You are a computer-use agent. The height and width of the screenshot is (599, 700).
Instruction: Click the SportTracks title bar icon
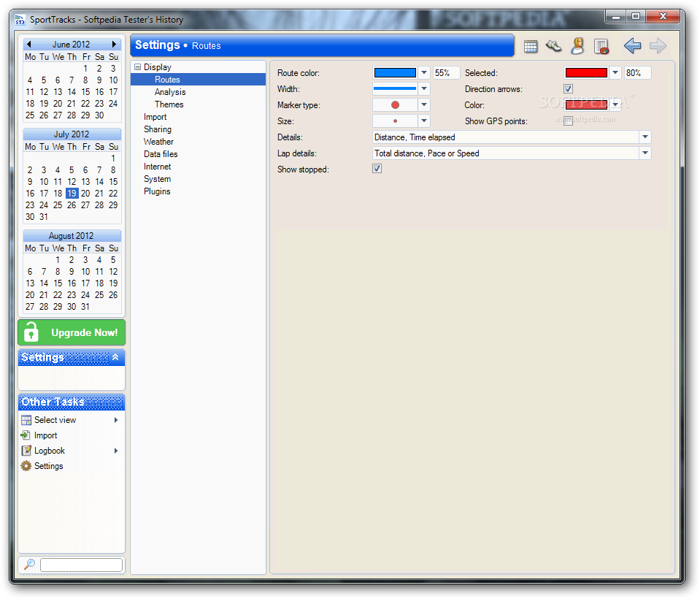coord(20,20)
